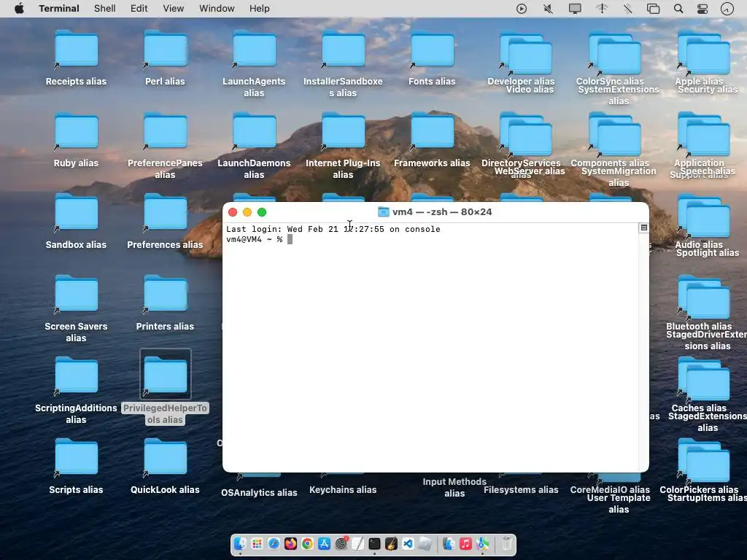Click the Keychains alias label
The height and width of the screenshot is (560, 747).
point(343,490)
